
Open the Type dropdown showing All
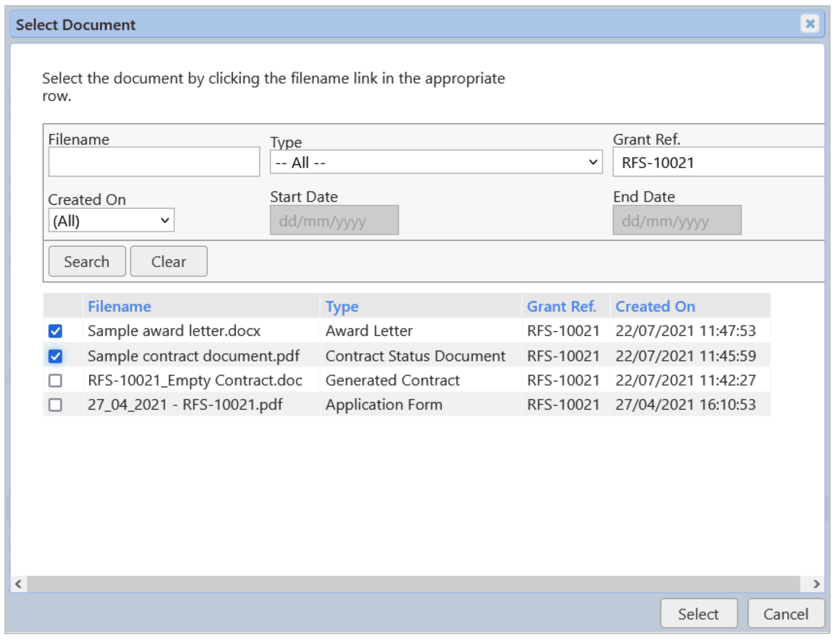tap(436, 163)
